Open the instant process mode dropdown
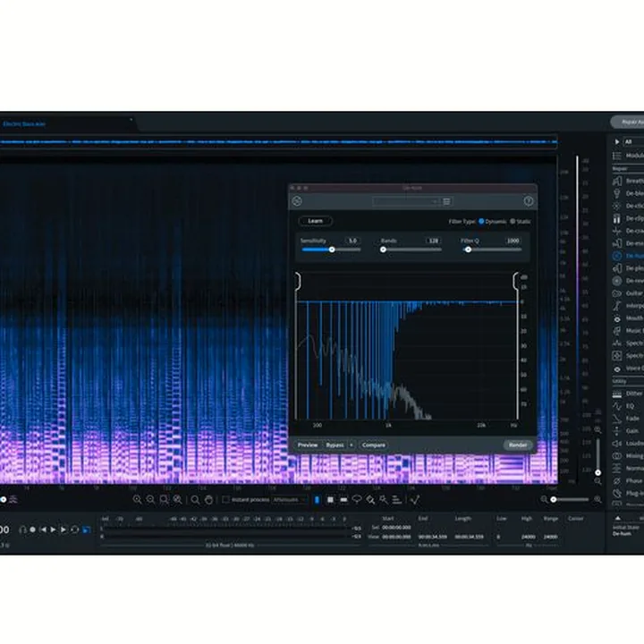 [x=289, y=499]
